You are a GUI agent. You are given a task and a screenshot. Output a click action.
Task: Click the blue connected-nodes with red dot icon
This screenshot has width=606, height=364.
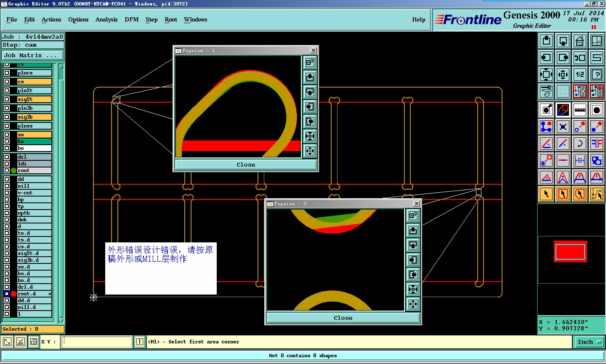546,127
